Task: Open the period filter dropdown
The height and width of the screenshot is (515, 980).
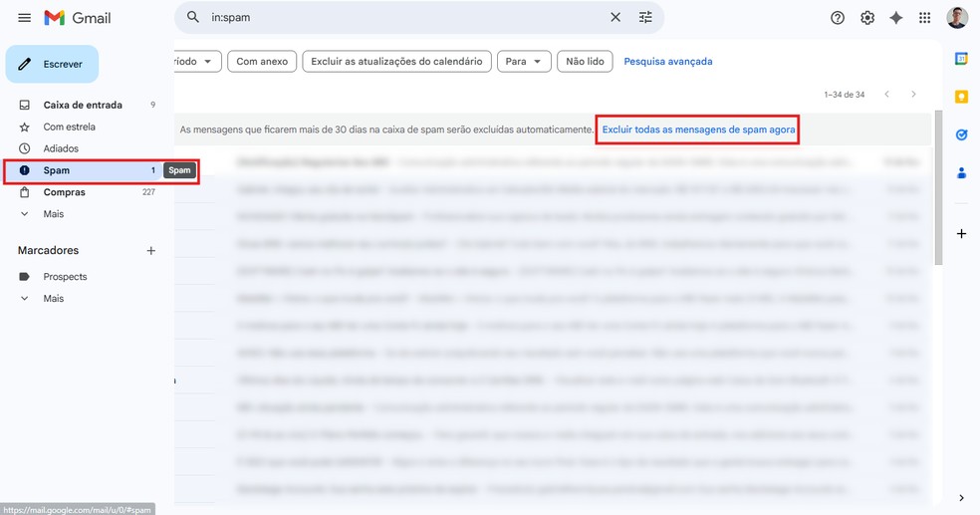Action: (197, 61)
